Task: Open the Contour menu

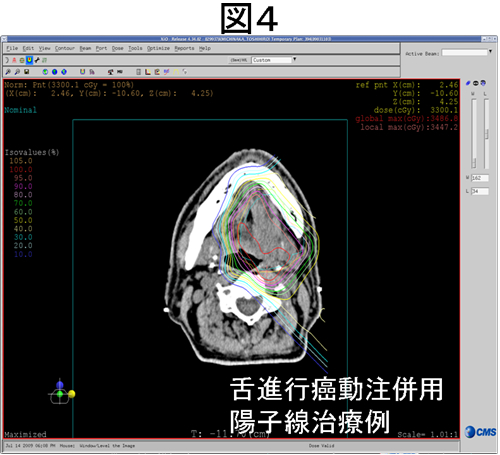Action: 65,48
